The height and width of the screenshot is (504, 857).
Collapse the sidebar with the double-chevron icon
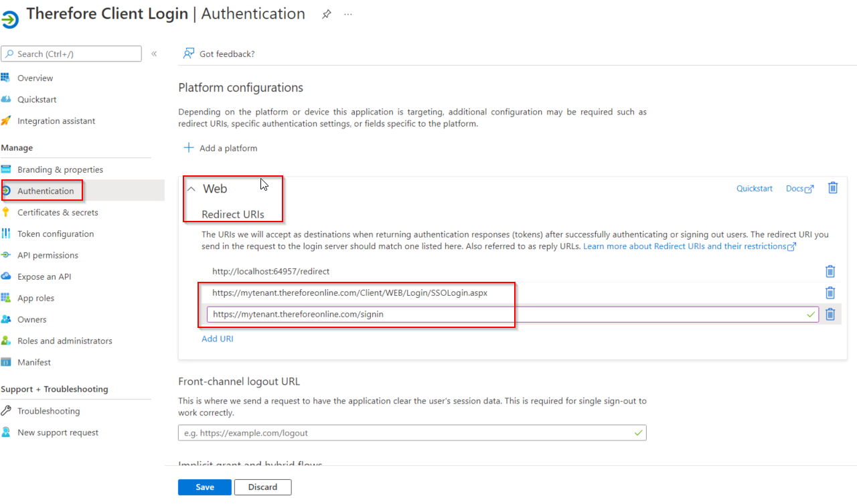pyautogui.click(x=154, y=54)
